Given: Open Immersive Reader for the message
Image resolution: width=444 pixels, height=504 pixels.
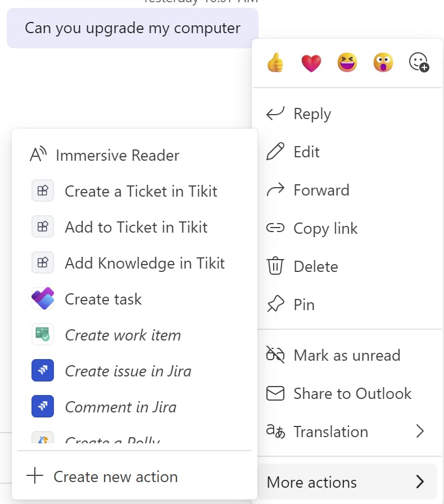Looking at the screenshot, I should 117,155.
